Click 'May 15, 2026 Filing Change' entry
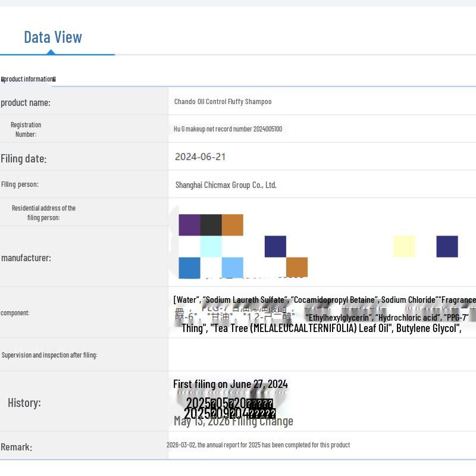The height and width of the screenshot is (476, 476). click(x=233, y=422)
